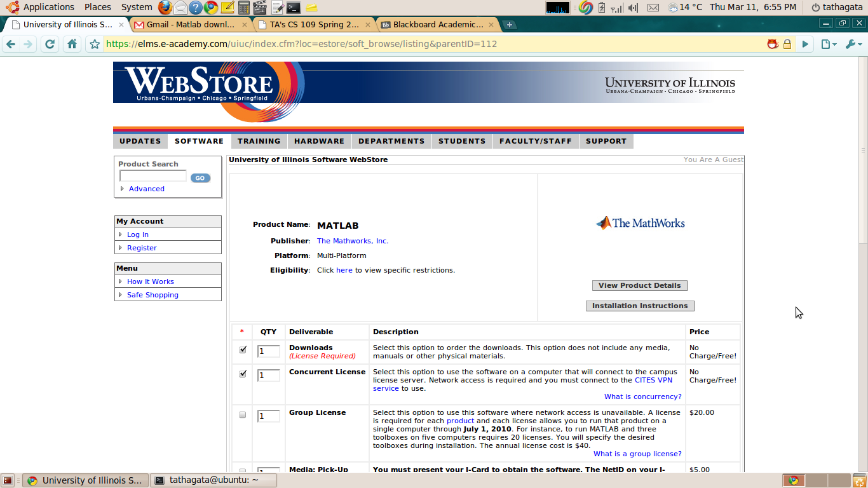This screenshot has height=488, width=868.
Task: Launch the Terminal from the top panel
Action: [293, 8]
